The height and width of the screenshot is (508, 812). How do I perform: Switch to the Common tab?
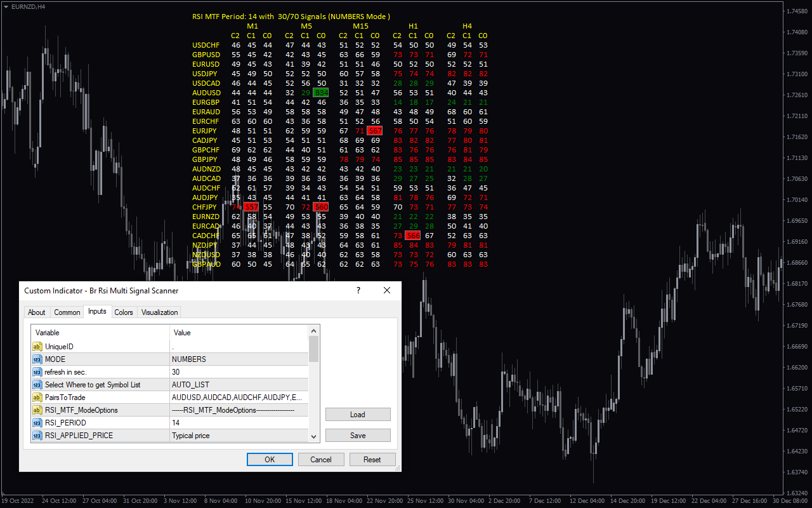point(67,312)
